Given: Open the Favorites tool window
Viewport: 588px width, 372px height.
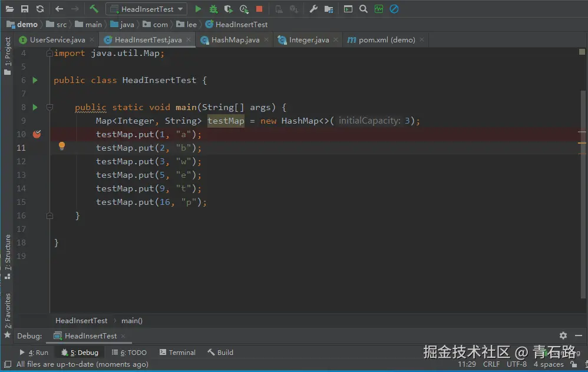Looking at the screenshot, I should 8,315.
